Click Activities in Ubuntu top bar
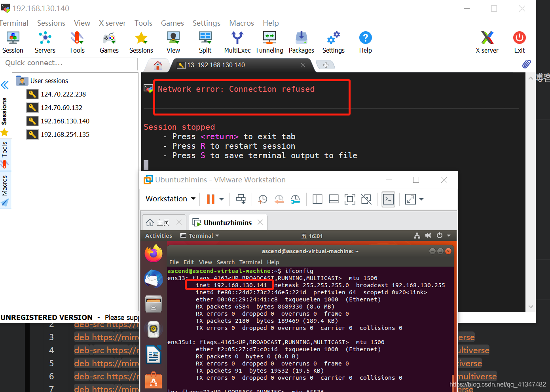Image resolution: width=550 pixels, height=392 pixels. [x=159, y=236]
